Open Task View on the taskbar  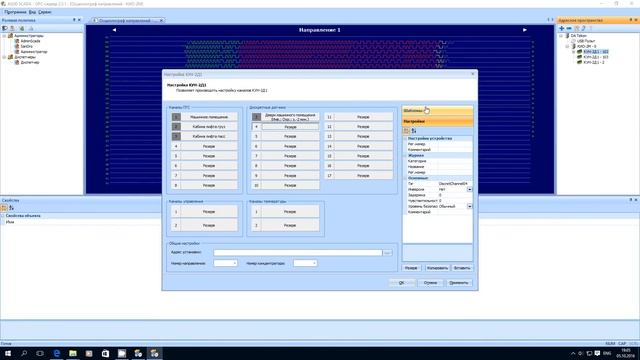pos(40,353)
